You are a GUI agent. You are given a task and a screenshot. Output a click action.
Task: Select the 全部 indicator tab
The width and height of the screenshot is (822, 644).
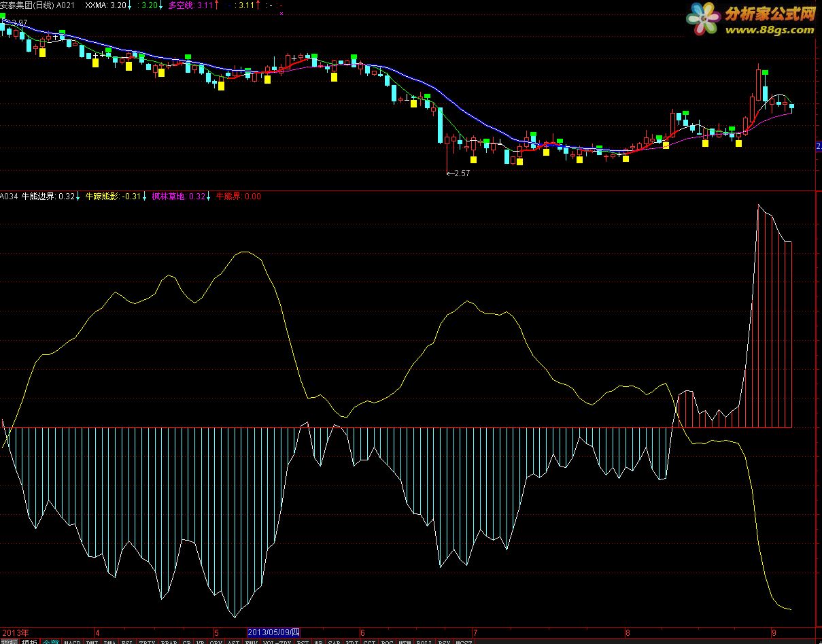point(50,641)
